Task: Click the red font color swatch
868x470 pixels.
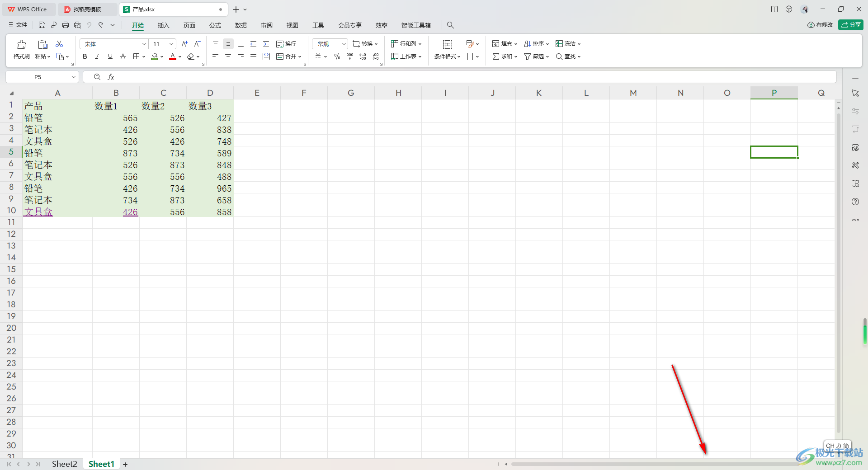Action: pyautogui.click(x=173, y=56)
